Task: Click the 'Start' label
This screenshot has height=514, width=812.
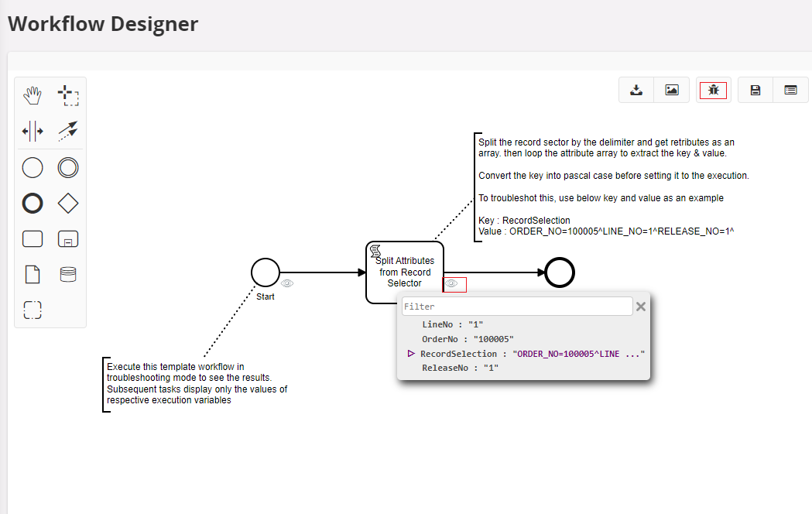Action: (x=266, y=296)
